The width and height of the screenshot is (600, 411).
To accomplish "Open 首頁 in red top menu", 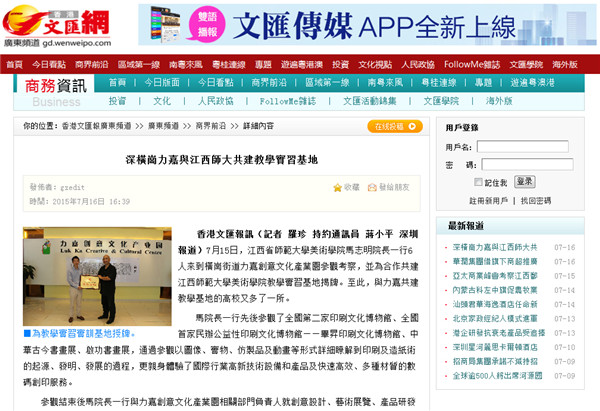I will (15, 65).
